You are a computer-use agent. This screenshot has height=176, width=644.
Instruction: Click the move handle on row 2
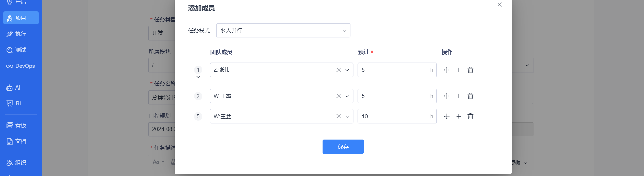pos(447,96)
